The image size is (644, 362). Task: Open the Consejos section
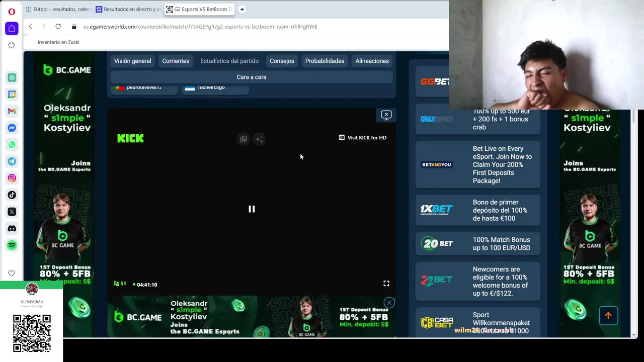pos(282,61)
